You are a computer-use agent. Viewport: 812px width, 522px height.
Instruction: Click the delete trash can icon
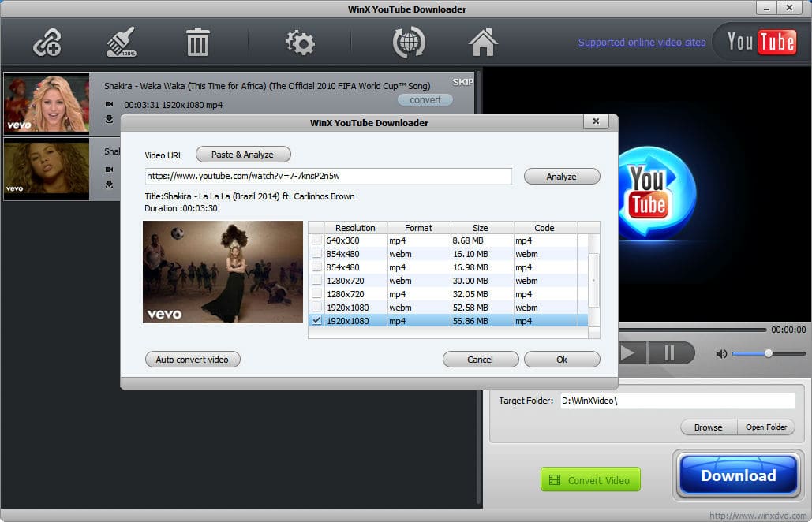[x=197, y=43]
